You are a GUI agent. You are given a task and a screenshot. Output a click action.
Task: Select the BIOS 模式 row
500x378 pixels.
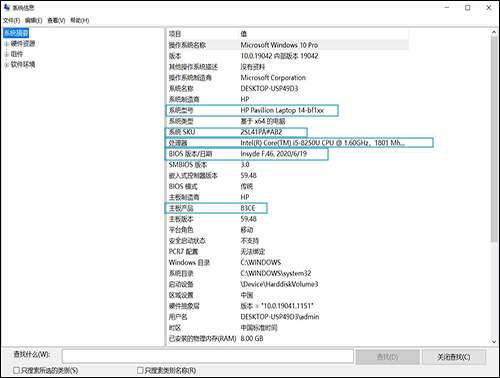click(x=288, y=186)
